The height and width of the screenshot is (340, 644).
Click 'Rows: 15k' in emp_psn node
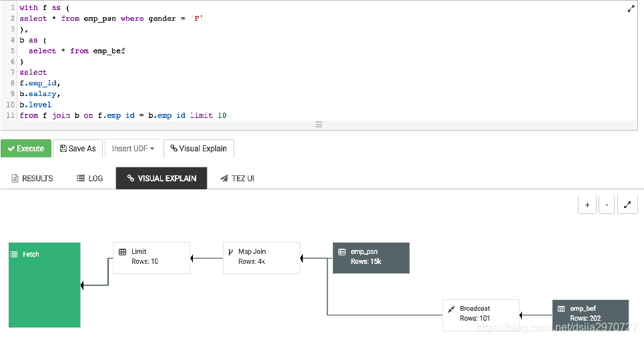click(366, 261)
